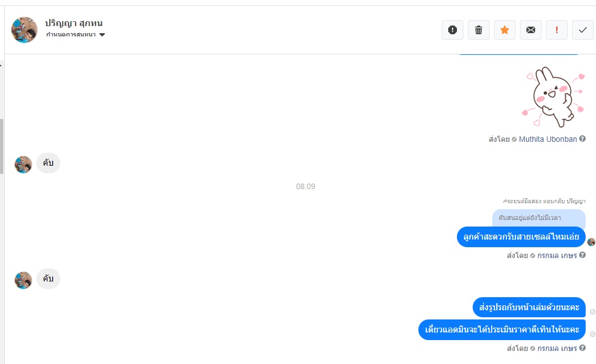Select the rabbit sticker message
The image size is (596, 364).
click(x=553, y=97)
